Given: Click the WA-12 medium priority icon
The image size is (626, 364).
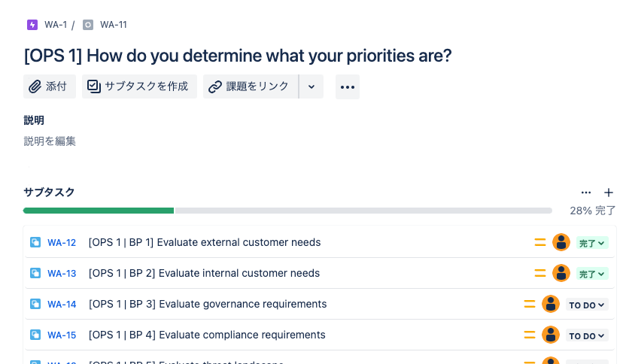Looking at the screenshot, I should click(539, 242).
